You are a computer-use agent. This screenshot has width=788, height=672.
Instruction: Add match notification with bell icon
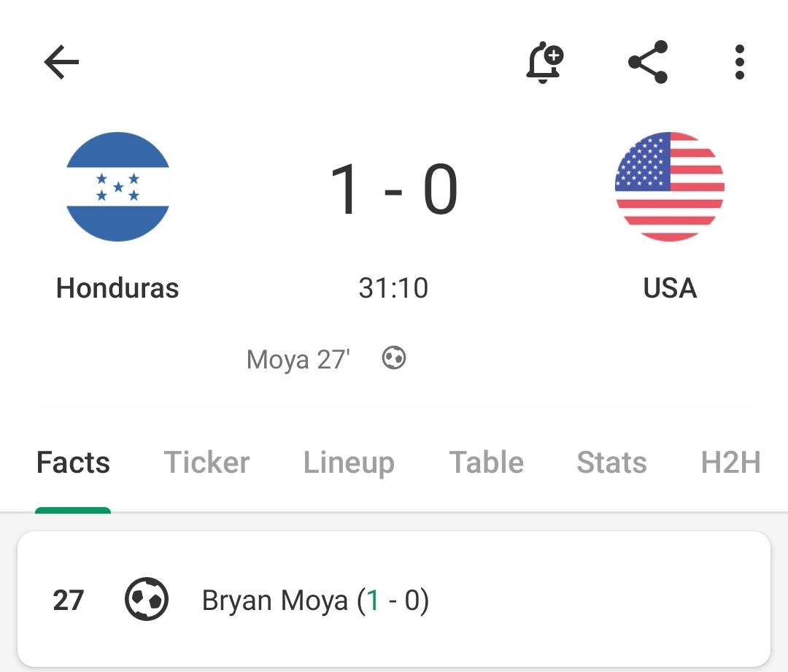[545, 62]
